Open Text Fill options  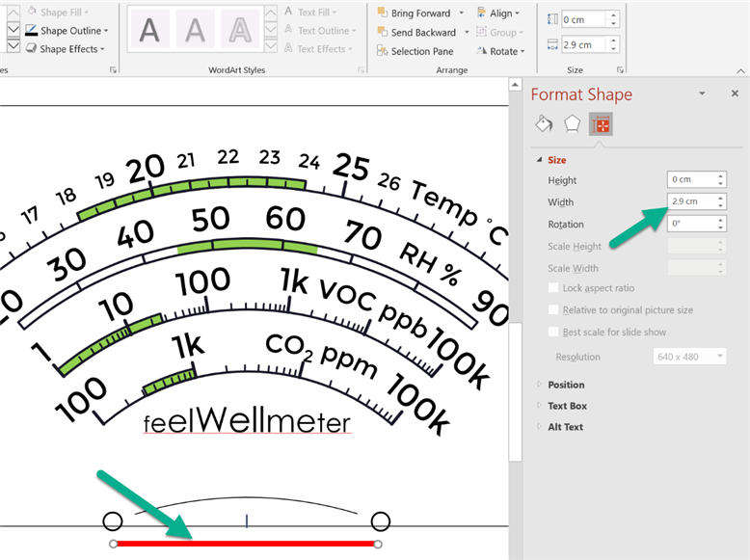tap(310, 12)
